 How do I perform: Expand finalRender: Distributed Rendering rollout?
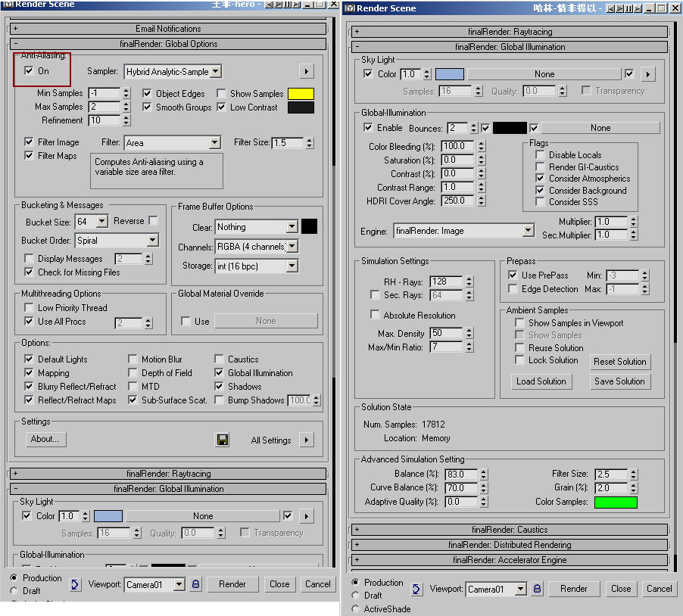pos(510,545)
